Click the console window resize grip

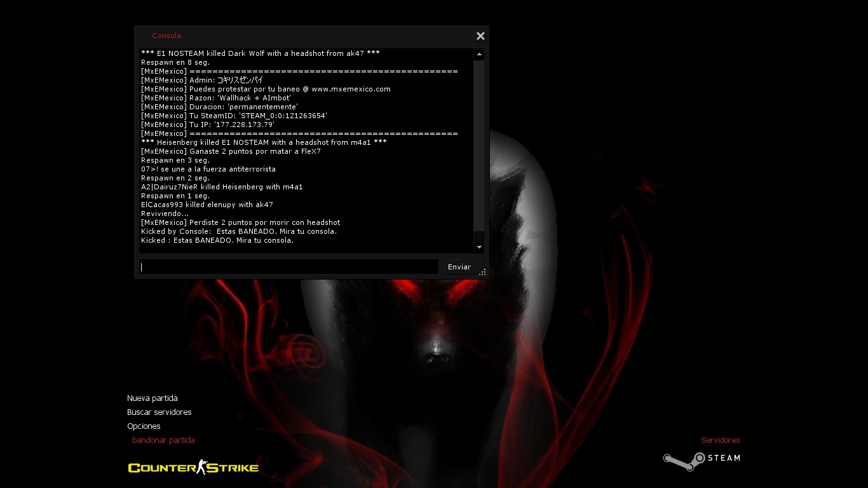pos(483,272)
